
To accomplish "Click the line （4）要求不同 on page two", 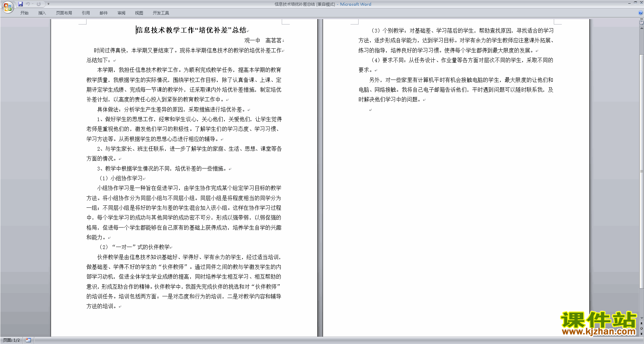I will (x=462, y=60).
